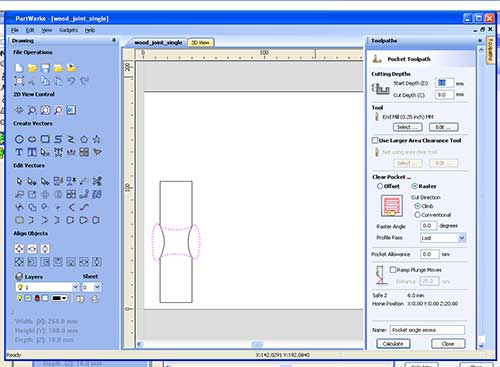Switch to the 3D View tab
Viewport: 500px width, 367px height.
(x=200, y=43)
